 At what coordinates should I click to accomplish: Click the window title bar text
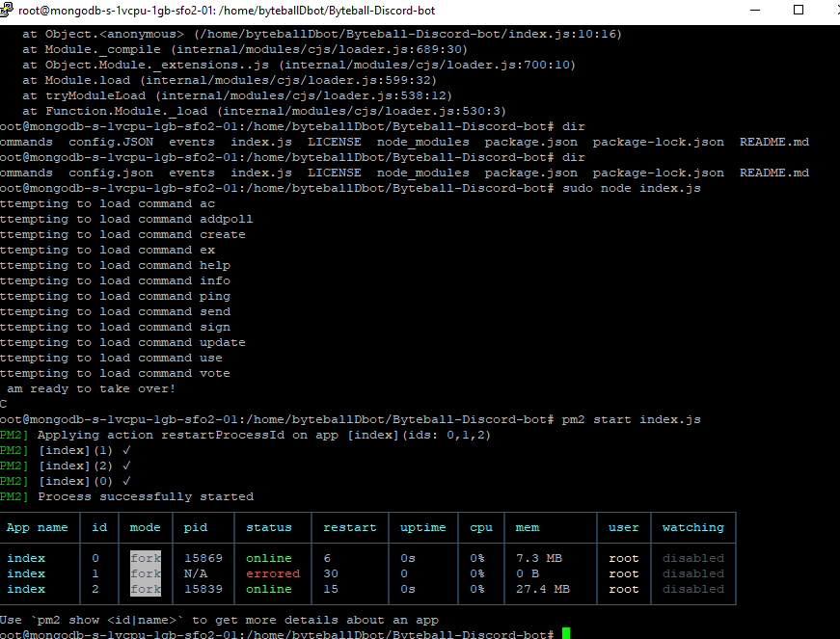click(227, 11)
